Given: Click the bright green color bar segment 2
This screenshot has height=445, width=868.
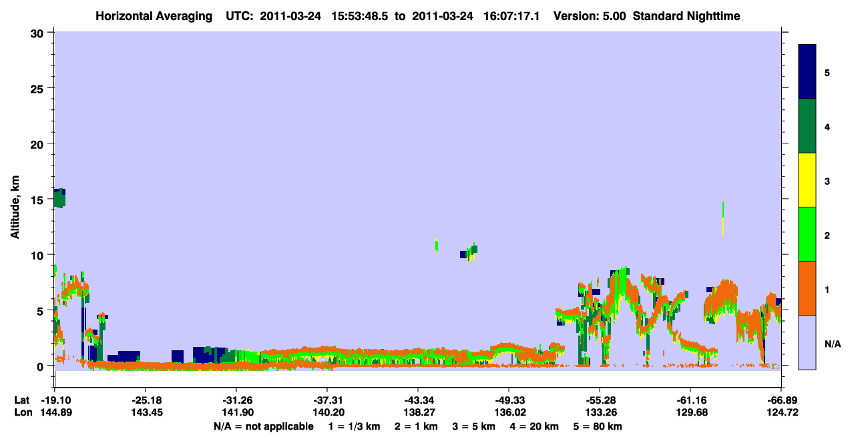Looking at the screenshot, I should (x=807, y=234).
